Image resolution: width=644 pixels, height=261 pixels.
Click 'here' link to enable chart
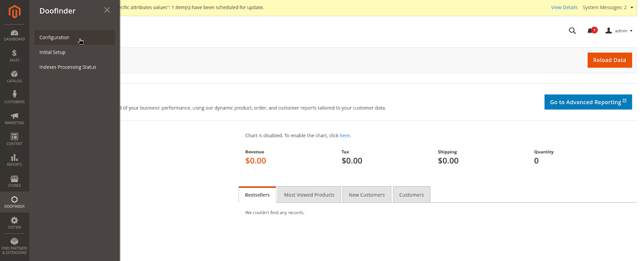click(345, 136)
